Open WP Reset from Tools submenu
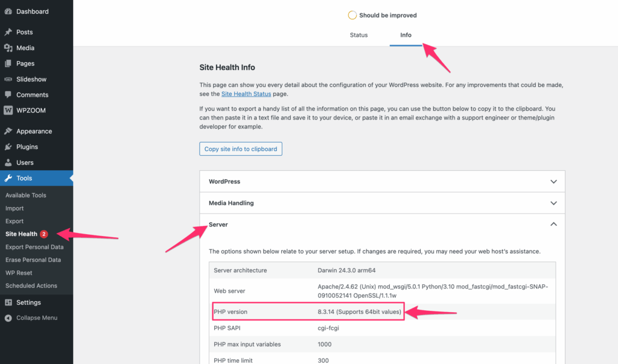 pos(19,273)
